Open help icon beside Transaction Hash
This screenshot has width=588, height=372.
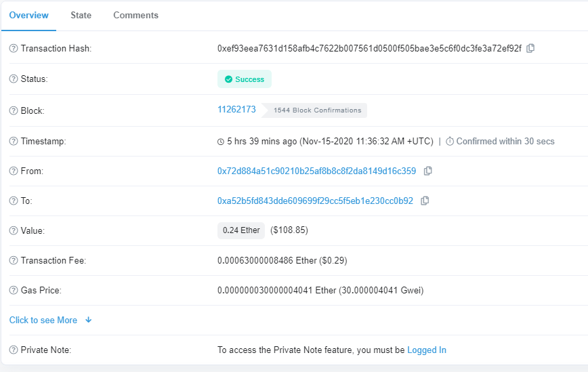pos(14,48)
